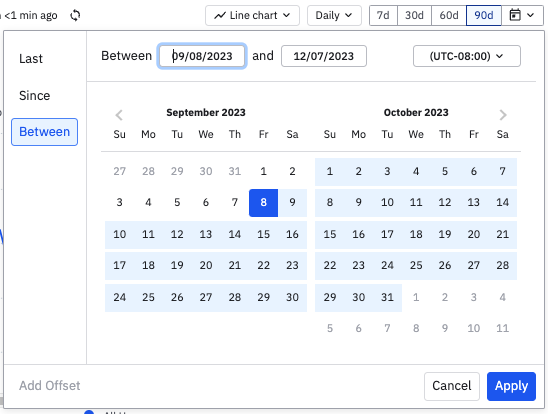Select the 60d range
Screen dimensions: 548x414
point(449,15)
